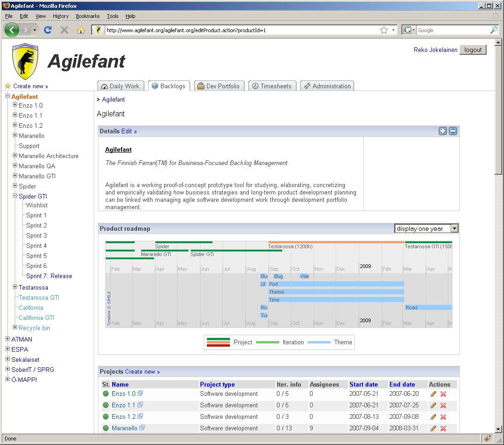Open Enzo 1.0 external window icon

[140, 393]
